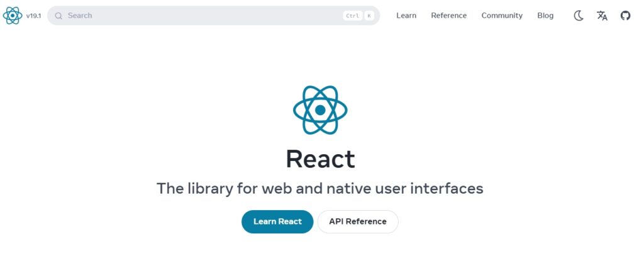Focus the Search docs field
This screenshot has width=644, height=268.
[x=214, y=16]
